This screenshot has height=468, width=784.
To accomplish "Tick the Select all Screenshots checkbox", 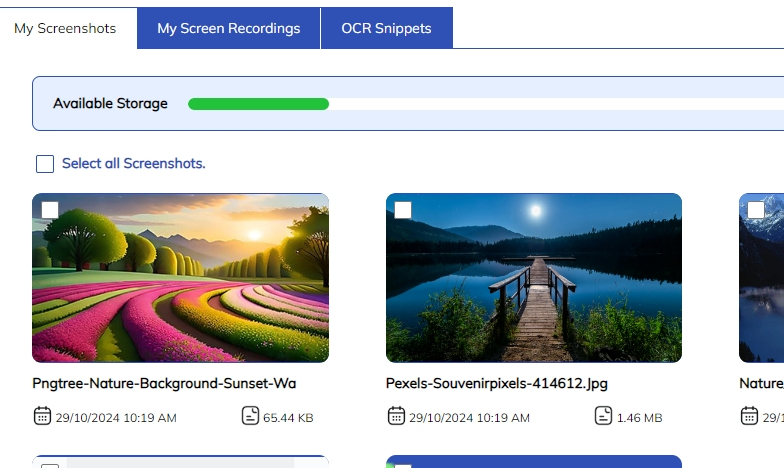I will (x=45, y=164).
